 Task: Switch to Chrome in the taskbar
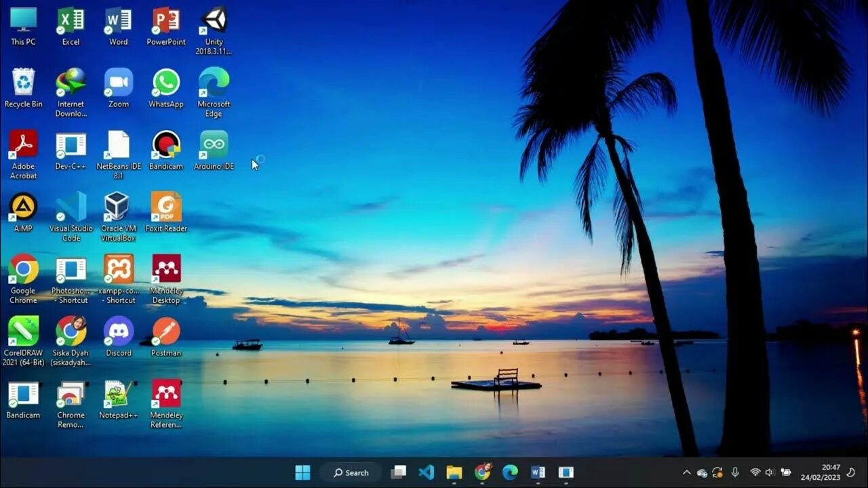tap(482, 472)
